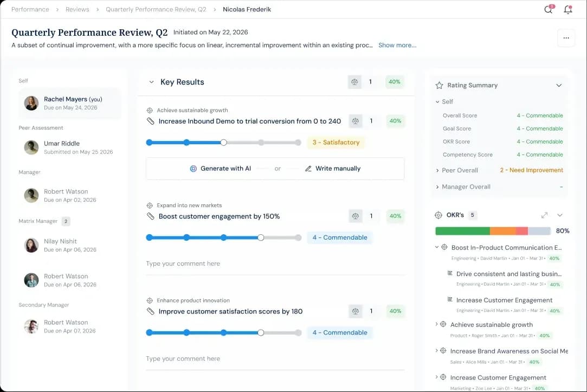The width and height of the screenshot is (587, 392).
Task: Collapse the Self rating section
Action: (x=437, y=102)
